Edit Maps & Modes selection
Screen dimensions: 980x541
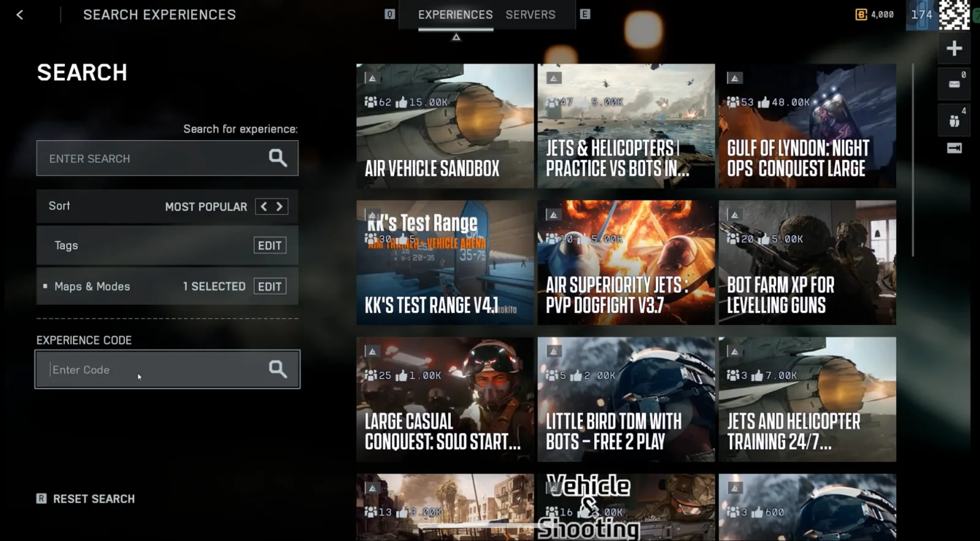point(269,286)
